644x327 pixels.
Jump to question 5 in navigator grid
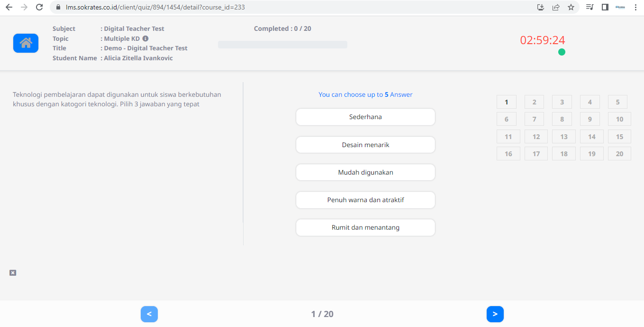tap(617, 102)
